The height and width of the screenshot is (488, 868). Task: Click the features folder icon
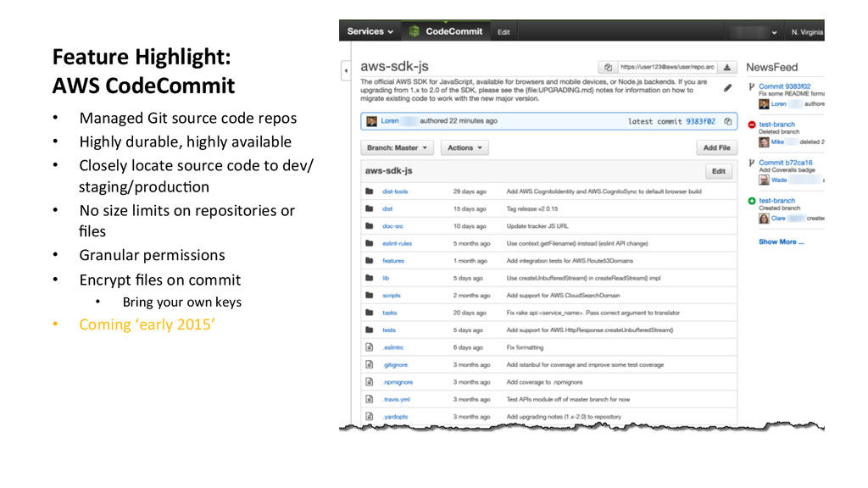tap(370, 261)
